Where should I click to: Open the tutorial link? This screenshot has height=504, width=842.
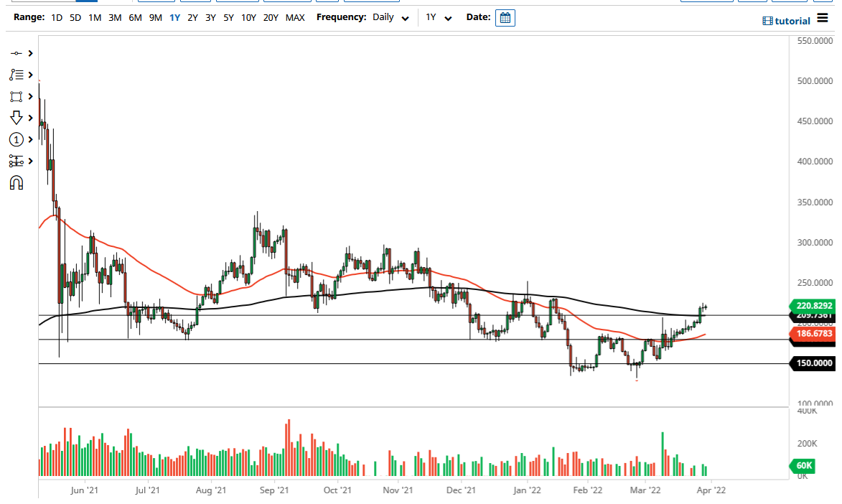786,21
